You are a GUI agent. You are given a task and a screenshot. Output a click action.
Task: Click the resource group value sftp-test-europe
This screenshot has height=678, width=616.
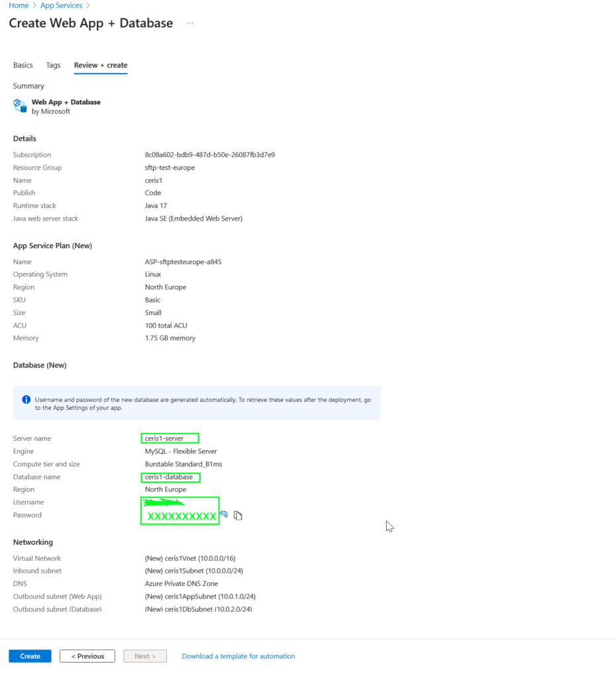coord(170,168)
